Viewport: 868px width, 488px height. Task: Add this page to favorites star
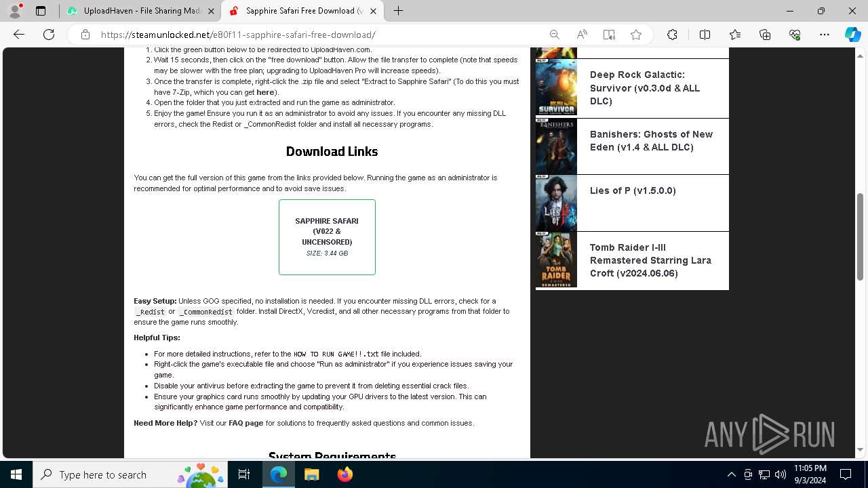[636, 35]
